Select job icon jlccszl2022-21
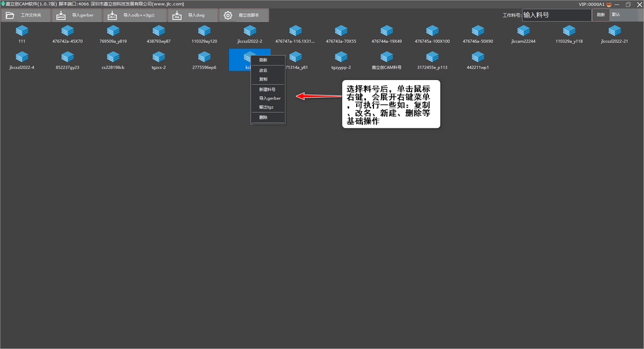The width and height of the screenshot is (644, 349). pos(615,35)
